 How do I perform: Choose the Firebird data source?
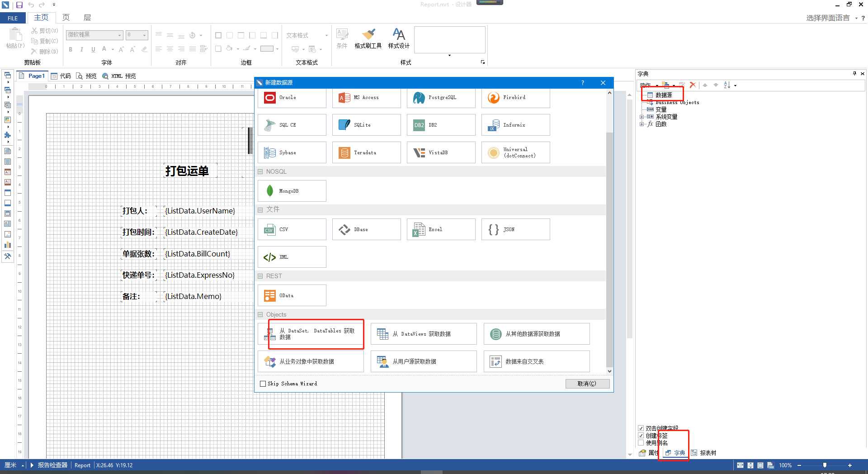[x=515, y=98]
